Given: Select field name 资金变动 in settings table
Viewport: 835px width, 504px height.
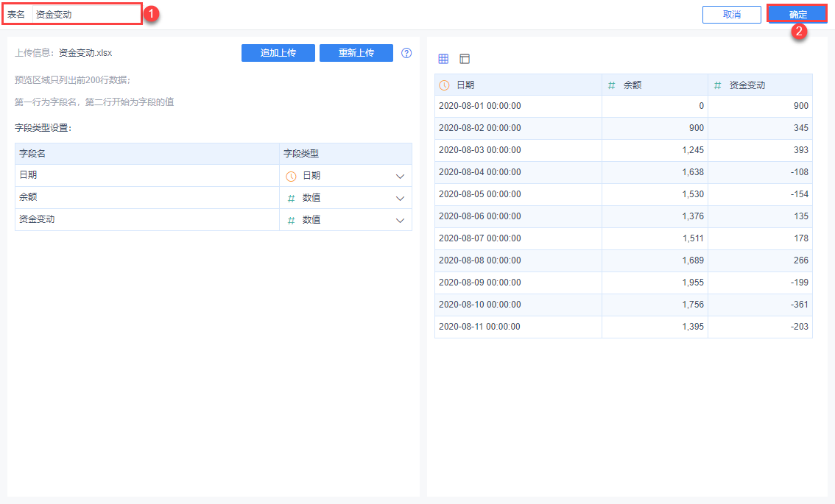Looking at the screenshot, I should [x=147, y=220].
